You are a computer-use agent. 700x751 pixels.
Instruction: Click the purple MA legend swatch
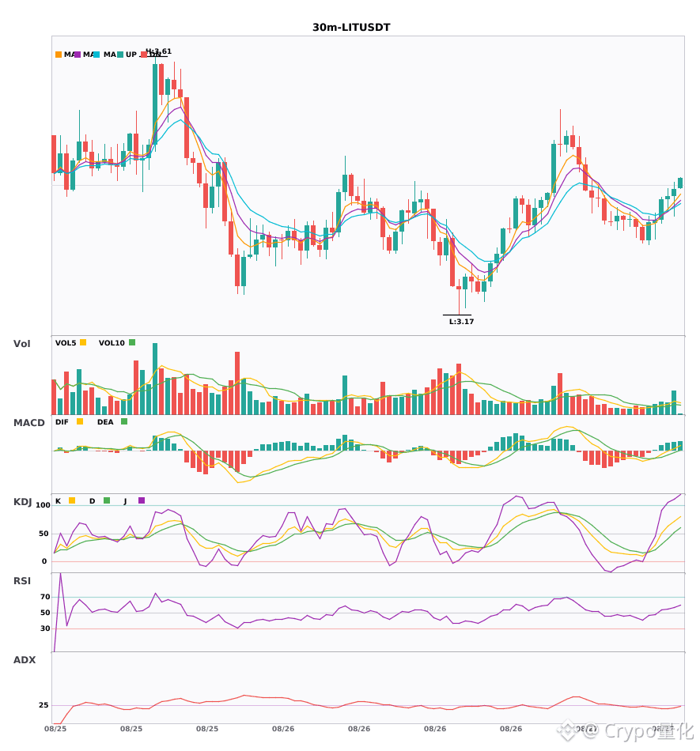click(78, 55)
